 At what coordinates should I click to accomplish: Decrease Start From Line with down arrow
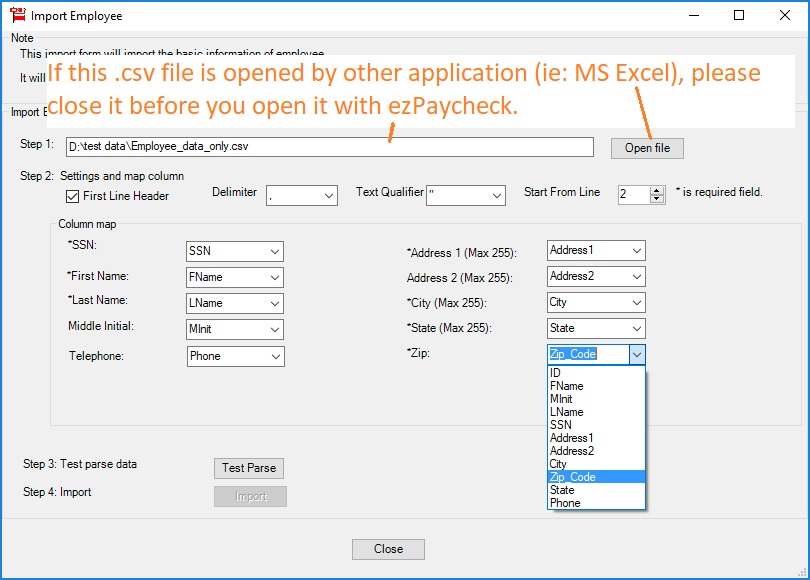pos(656,200)
